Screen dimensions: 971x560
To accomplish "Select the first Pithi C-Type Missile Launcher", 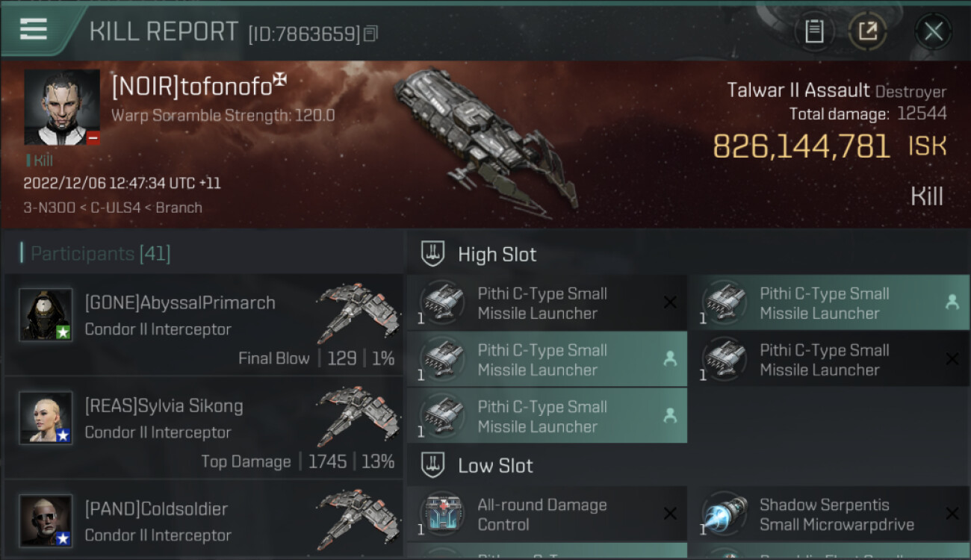I will coord(547,302).
